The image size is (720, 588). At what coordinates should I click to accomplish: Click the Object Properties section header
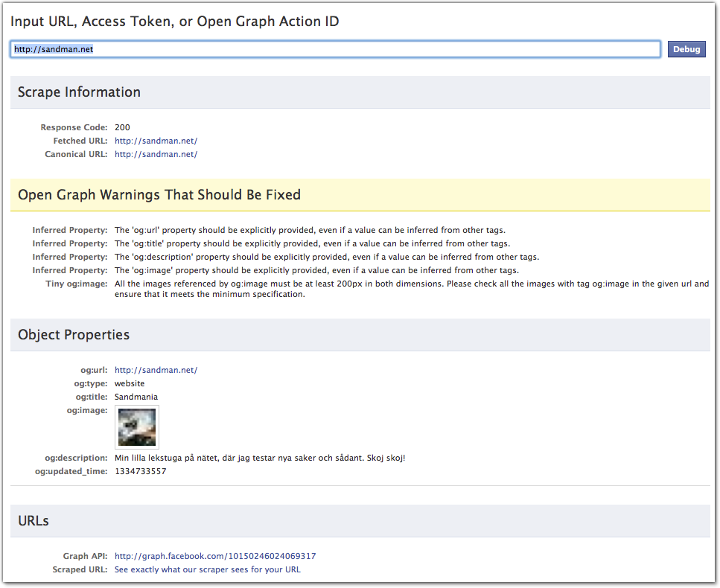click(x=74, y=335)
